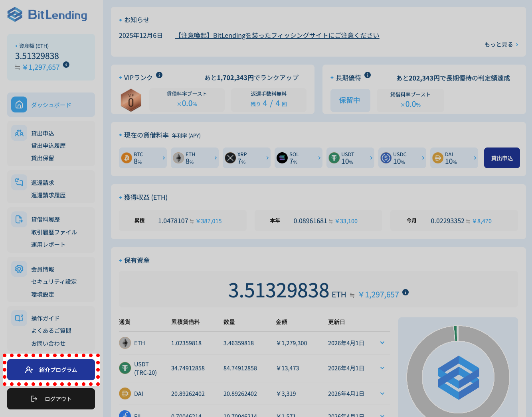Expand the DAI holdings row
Screen dimensions: 532x417
[382, 393]
